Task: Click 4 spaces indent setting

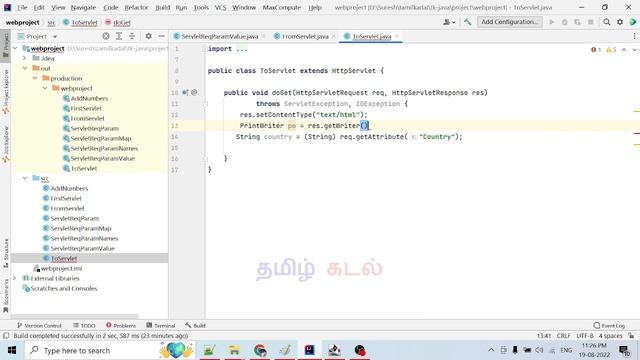Action: click(x=611, y=336)
